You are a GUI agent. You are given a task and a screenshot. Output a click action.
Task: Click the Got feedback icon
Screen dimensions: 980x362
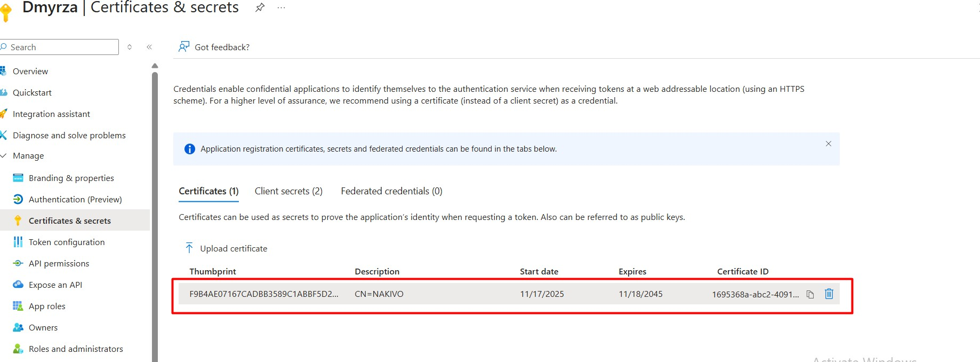[184, 47]
